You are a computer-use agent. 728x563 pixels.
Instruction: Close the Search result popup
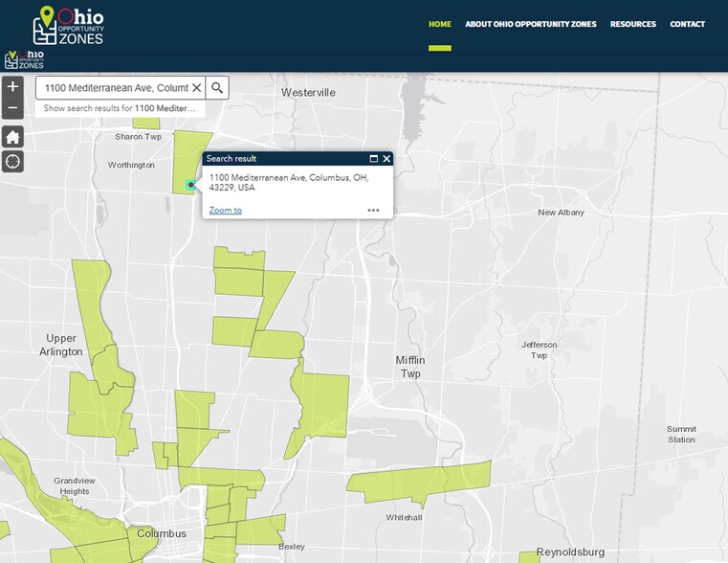(386, 159)
